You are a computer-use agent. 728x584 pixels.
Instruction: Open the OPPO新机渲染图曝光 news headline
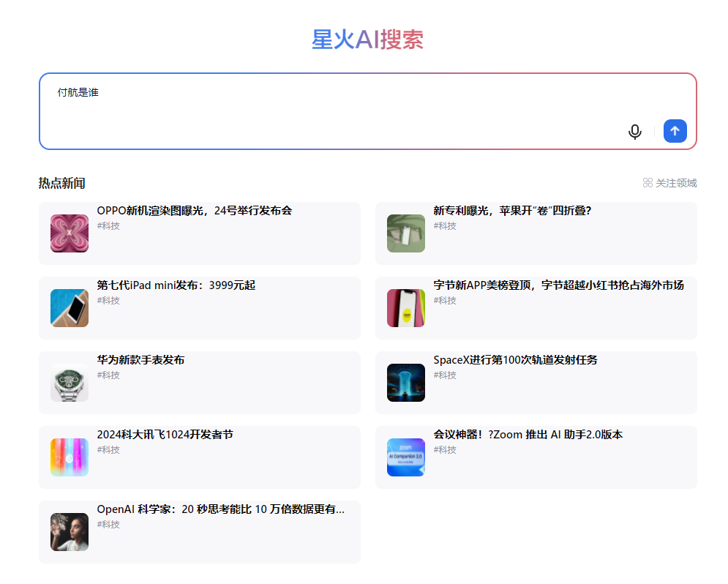(x=195, y=211)
